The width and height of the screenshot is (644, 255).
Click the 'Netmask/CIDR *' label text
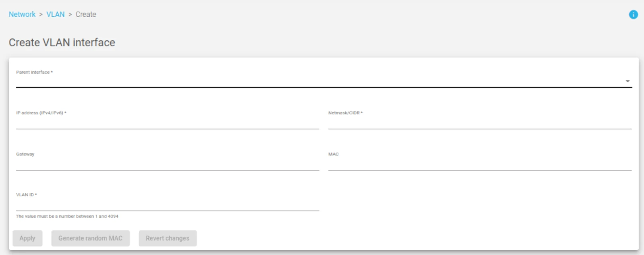[345, 113]
